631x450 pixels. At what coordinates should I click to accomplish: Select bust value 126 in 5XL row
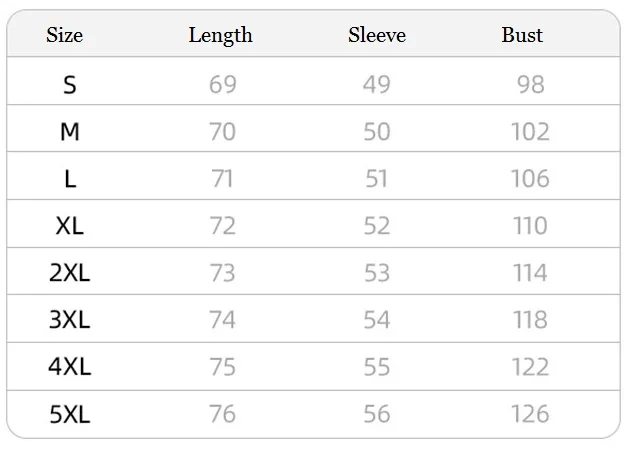point(530,414)
